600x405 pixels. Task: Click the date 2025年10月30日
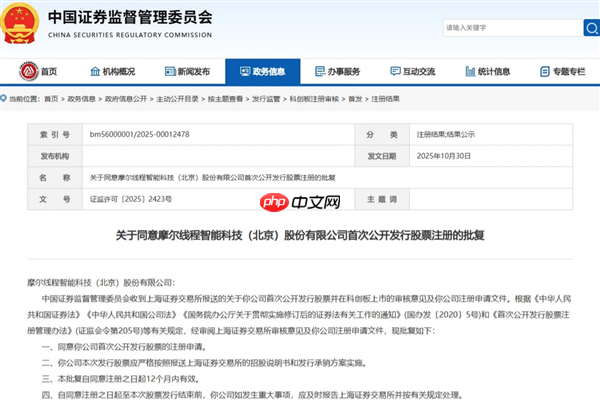[x=444, y=156]
